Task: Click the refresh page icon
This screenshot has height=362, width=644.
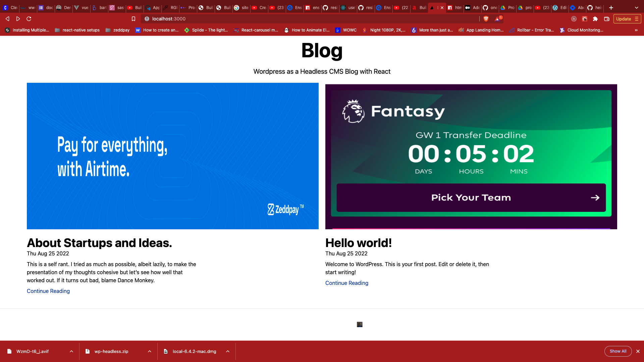Action: (x=29, y=18)
